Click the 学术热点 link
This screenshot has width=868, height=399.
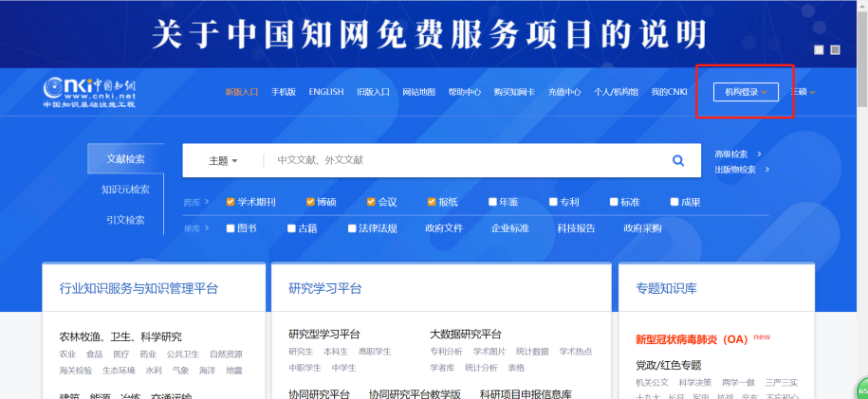point(576,352)
